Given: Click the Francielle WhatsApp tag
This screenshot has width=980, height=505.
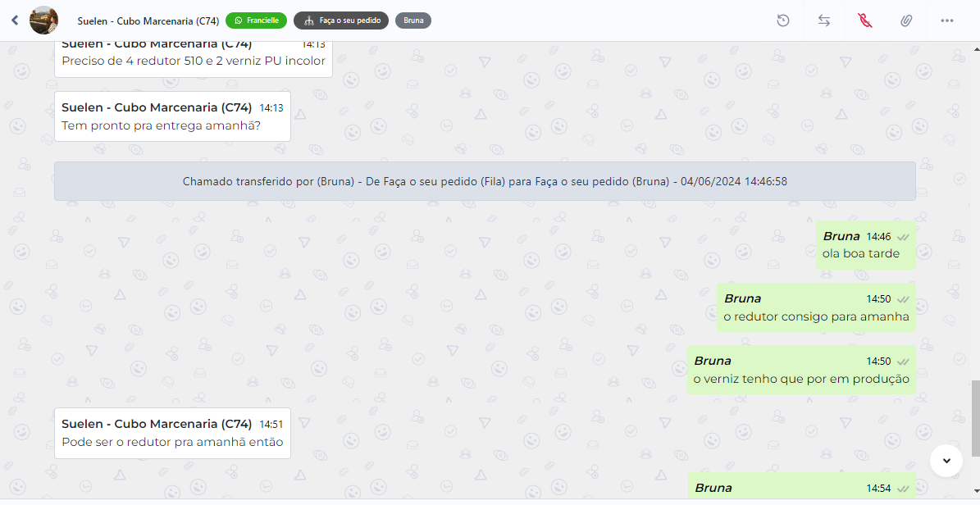Looking at the screenshot, I should [256, 20].
